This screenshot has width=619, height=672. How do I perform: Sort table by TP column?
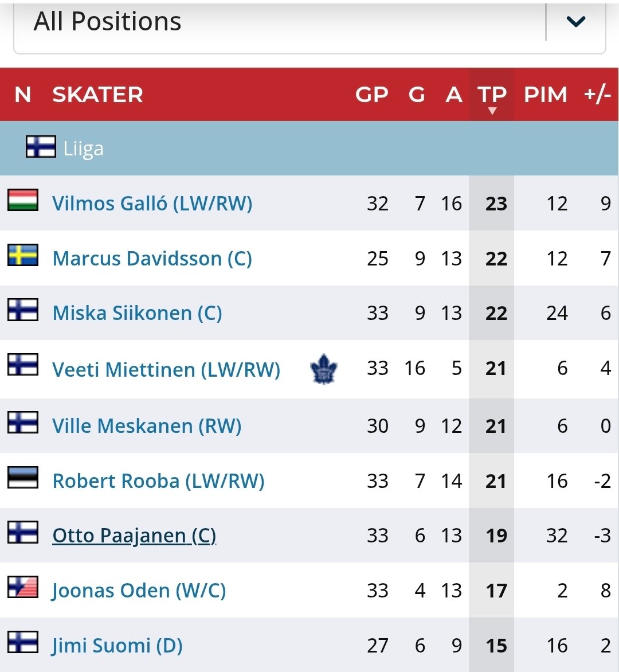click(492, 95)
